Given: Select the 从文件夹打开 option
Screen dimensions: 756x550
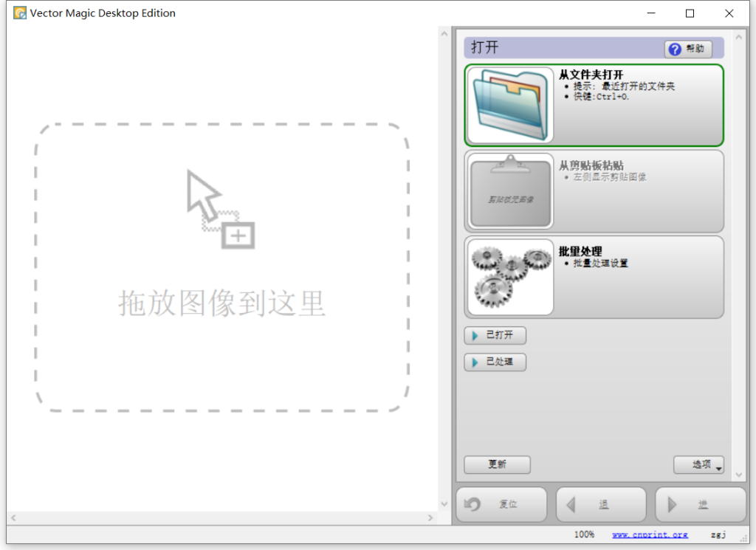Looking at the screenshot, I should [638, 105].
